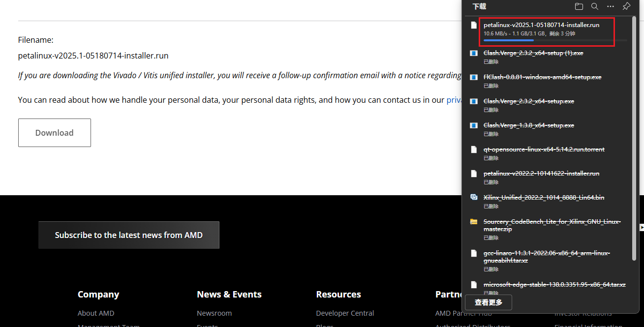644x327 pixels.
Task: Click the 10.6 MB/s download status text
Action: tap(529, 33)
